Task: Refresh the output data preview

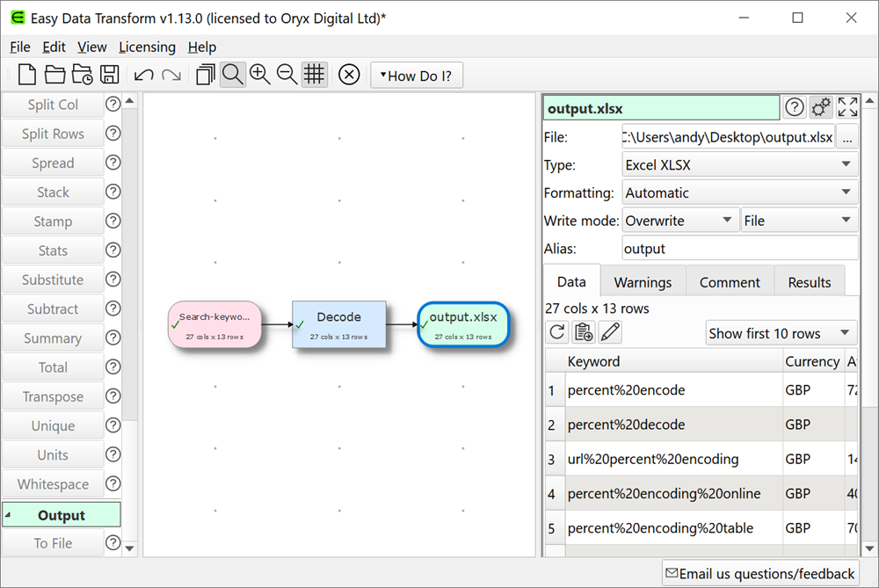Action: click(x=556, y=332)
